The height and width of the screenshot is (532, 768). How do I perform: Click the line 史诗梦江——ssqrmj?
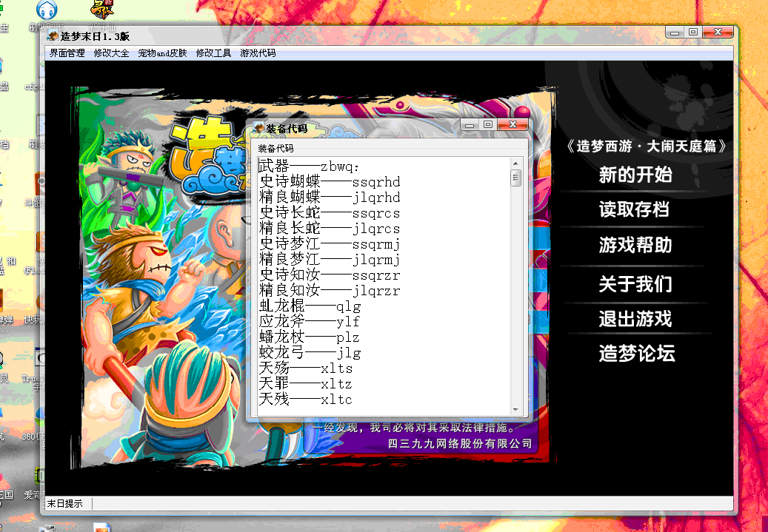pos(330,244)
